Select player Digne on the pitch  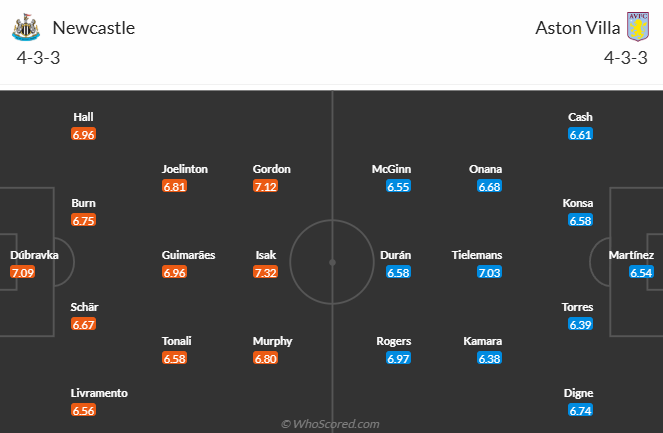pyautogui.click(x=580, y=393)
